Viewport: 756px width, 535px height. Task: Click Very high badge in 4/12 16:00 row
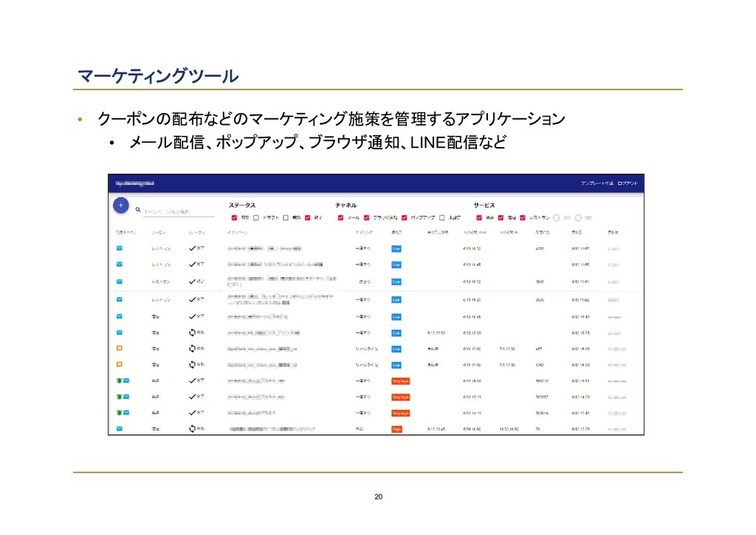point(400,381)
